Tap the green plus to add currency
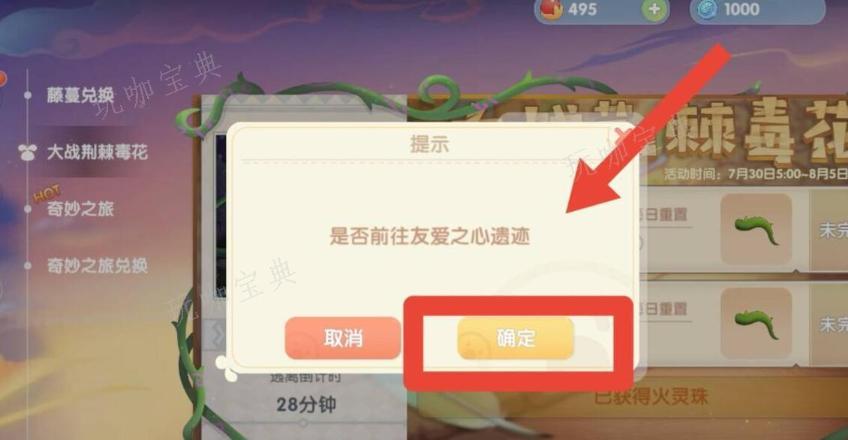This screenshot has width=848, height=440. click(654, 9)
